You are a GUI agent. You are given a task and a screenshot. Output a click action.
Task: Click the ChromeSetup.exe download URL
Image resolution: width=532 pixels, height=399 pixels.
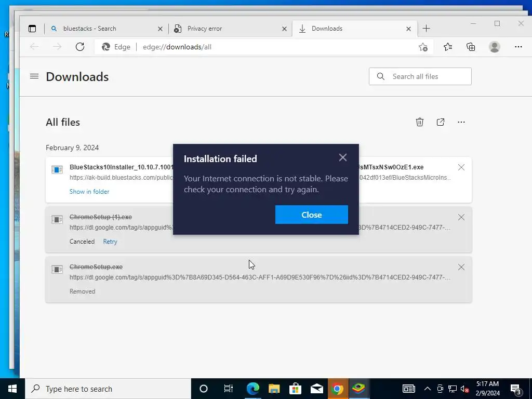(x=260, y=277)
